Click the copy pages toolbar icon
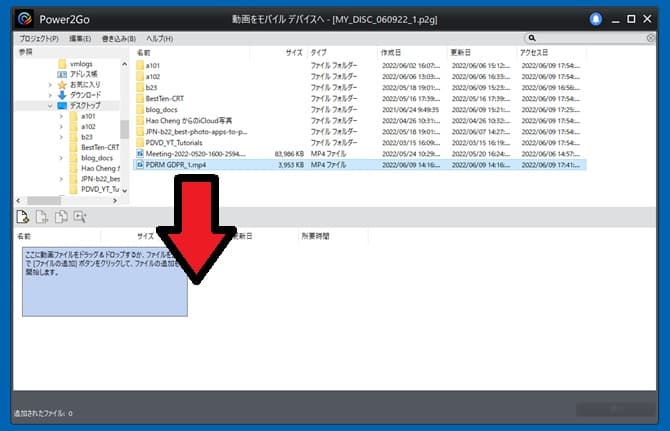Image resolution: width=670 pixels, height=431 pixels. 61,217
